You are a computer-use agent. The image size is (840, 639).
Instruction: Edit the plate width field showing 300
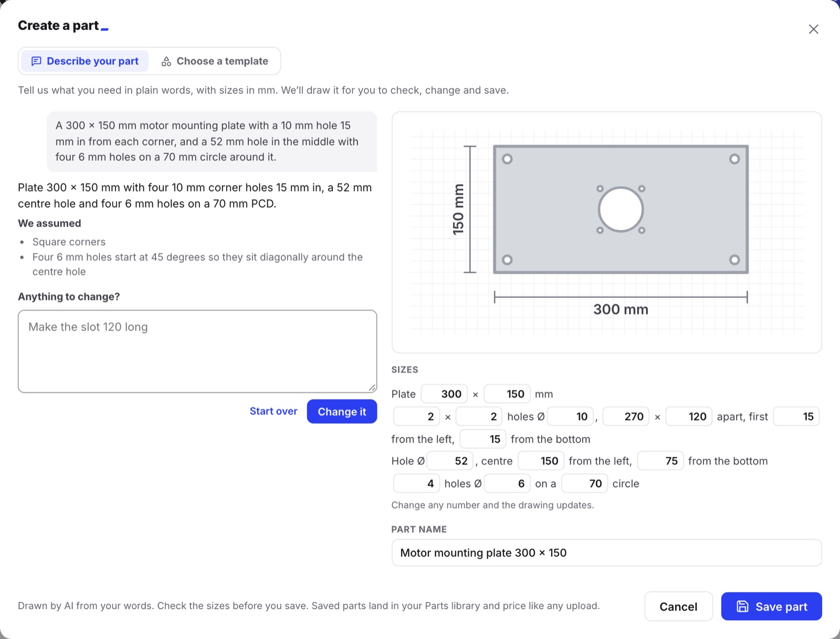(x=444, y=394)
